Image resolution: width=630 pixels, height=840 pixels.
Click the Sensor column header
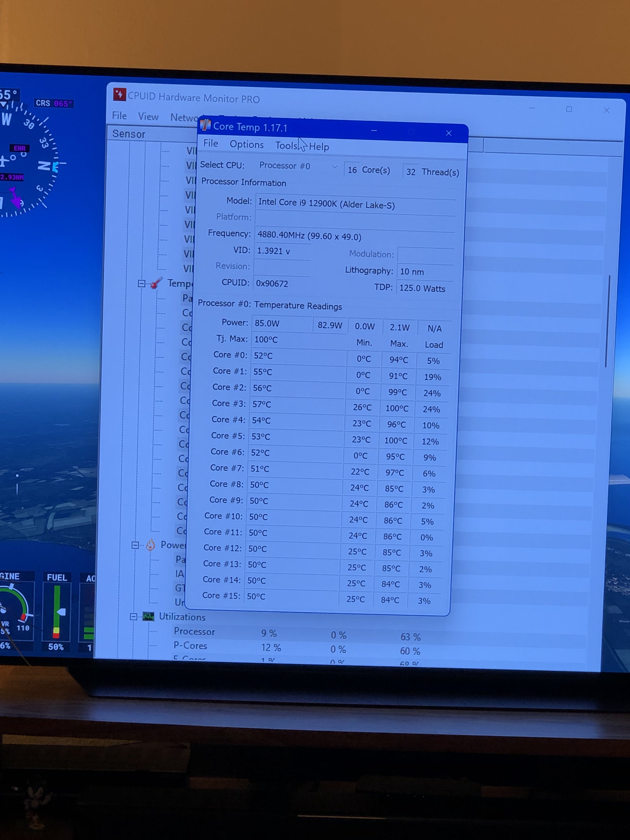pos(129,134)
